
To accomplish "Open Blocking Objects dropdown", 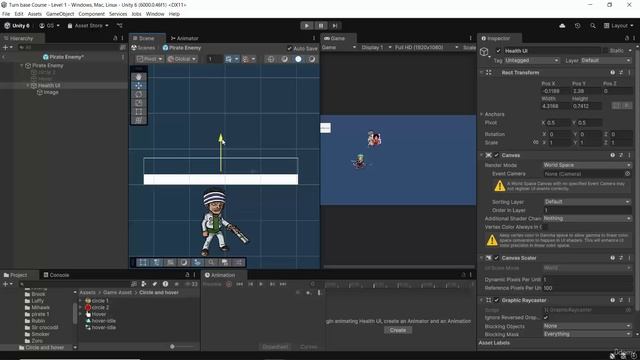I will (587, 326).
